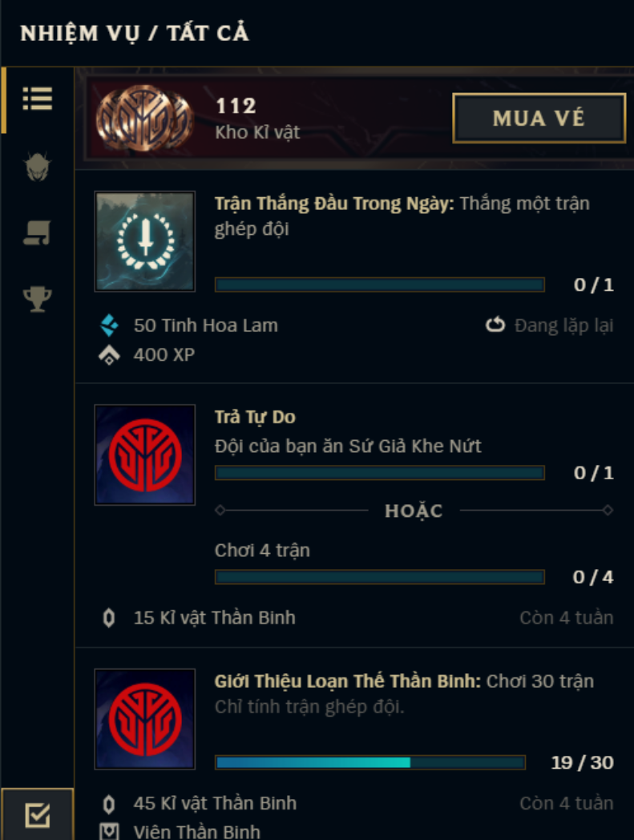Open the Trận Thắng Đầu Trong Ngày thumbnail

coord(145,241)
